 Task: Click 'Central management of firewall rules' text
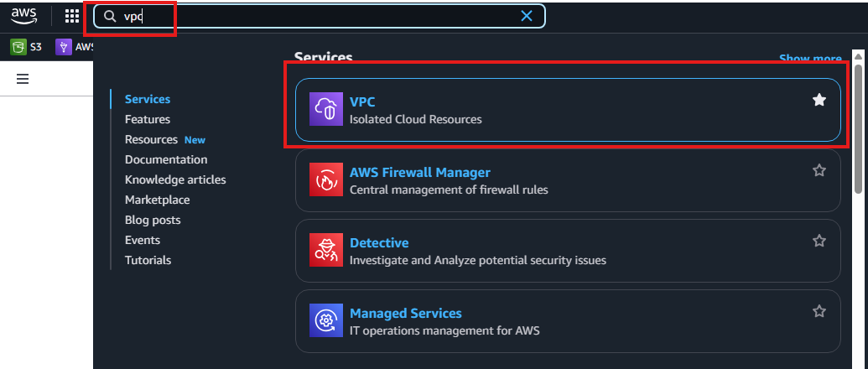[x=449, y=190]
